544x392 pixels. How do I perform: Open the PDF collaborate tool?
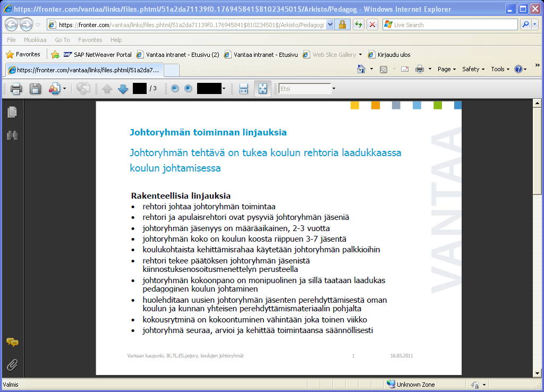(x=55, y=89)
